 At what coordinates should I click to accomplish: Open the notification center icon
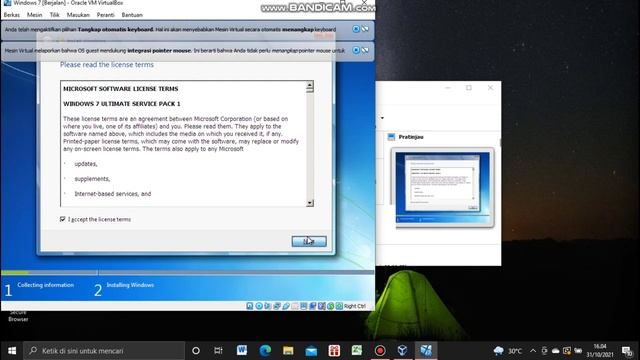[x=627, y=351]
